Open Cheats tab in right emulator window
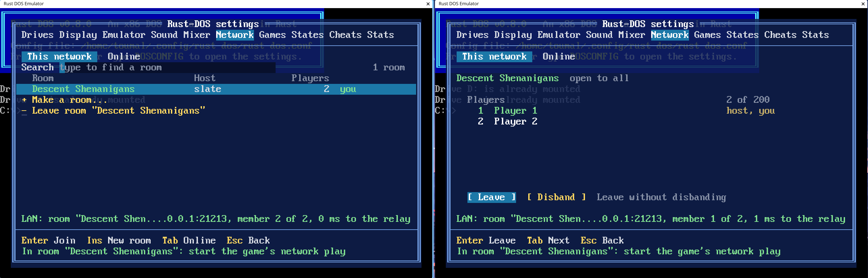 781,35
